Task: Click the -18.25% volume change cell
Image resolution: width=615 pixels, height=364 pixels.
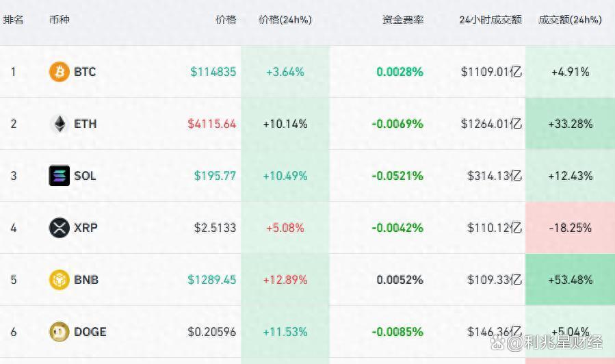Action: coord(571,228)
